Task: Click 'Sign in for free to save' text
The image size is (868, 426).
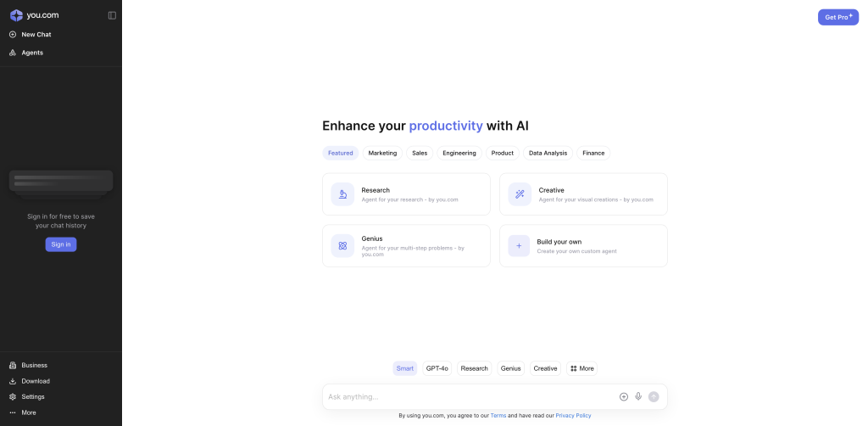Action: click(61, 216)
